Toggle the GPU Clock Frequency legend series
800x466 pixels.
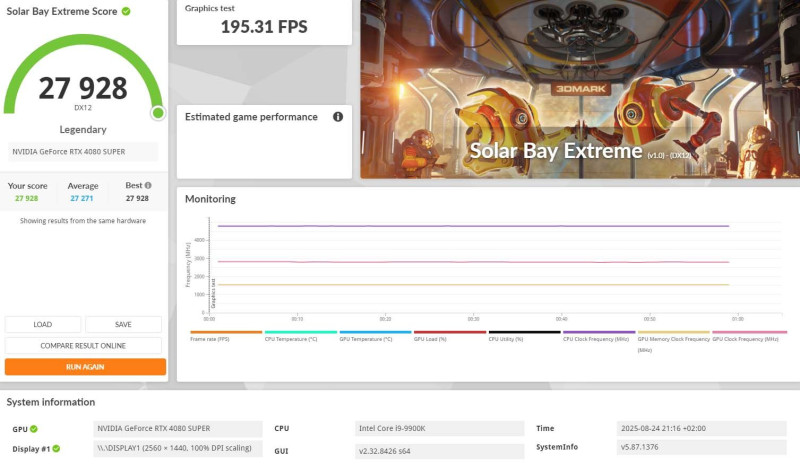[x=749, y=336]
